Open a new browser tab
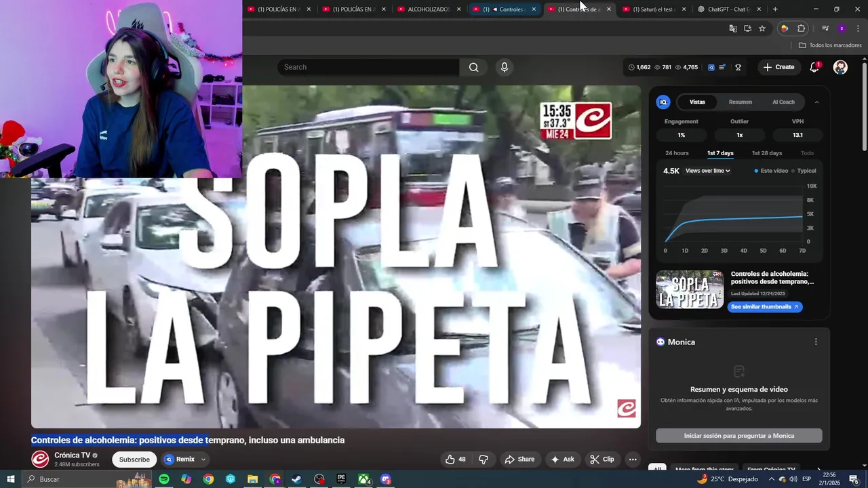The image size is (868, 488). pos(775,9)
